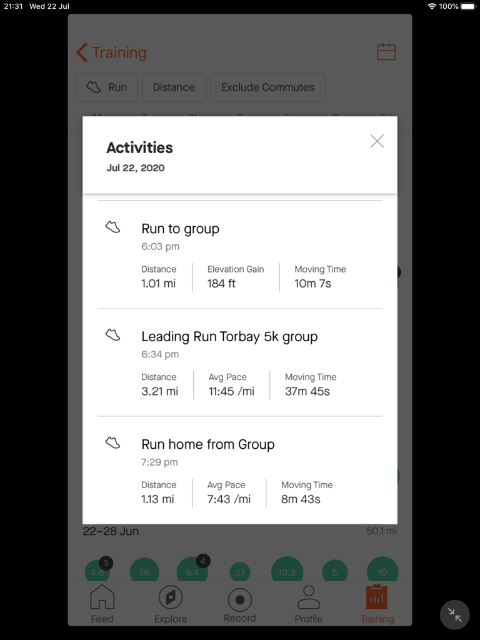Open the Run sport type filter
The width and height of the screenshot is (480, 640).
click(107, 87)
